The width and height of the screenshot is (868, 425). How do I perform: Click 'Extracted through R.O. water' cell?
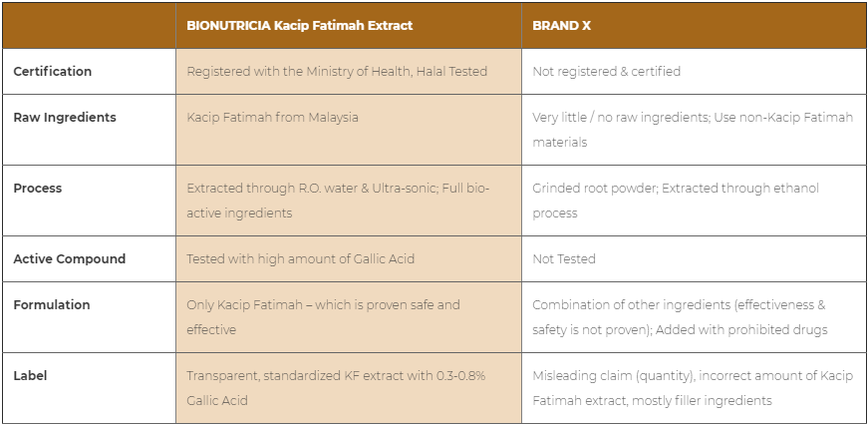coord(338,201)
